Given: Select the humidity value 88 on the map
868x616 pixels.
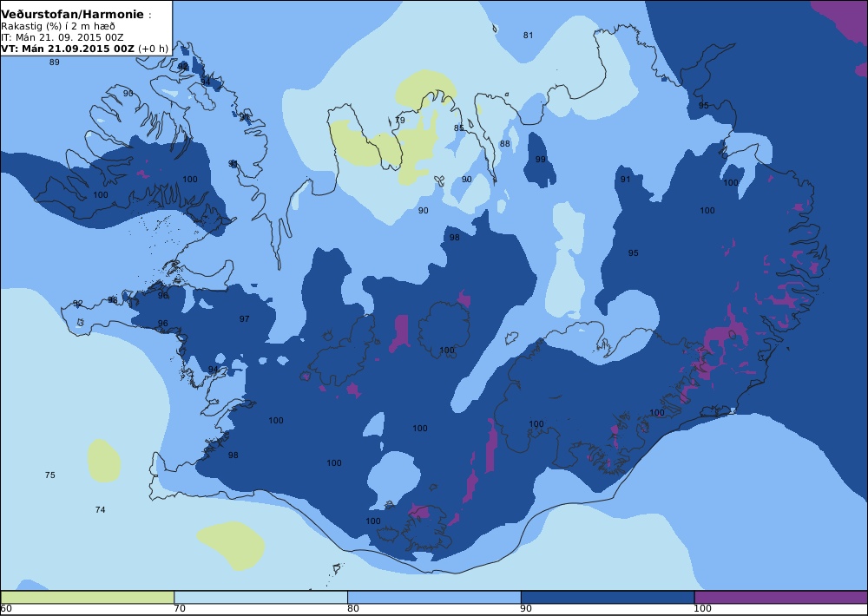Looking at the screenshot, I should click(x=505, y=144).
